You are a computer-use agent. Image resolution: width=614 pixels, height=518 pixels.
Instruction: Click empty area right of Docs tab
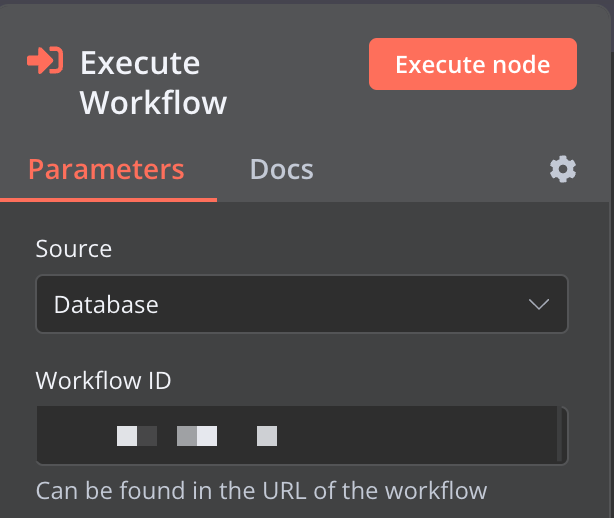430,169
